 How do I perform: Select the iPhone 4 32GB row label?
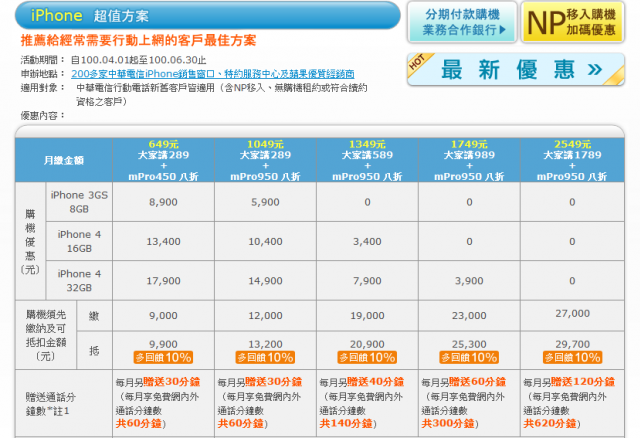click(79, 280)
